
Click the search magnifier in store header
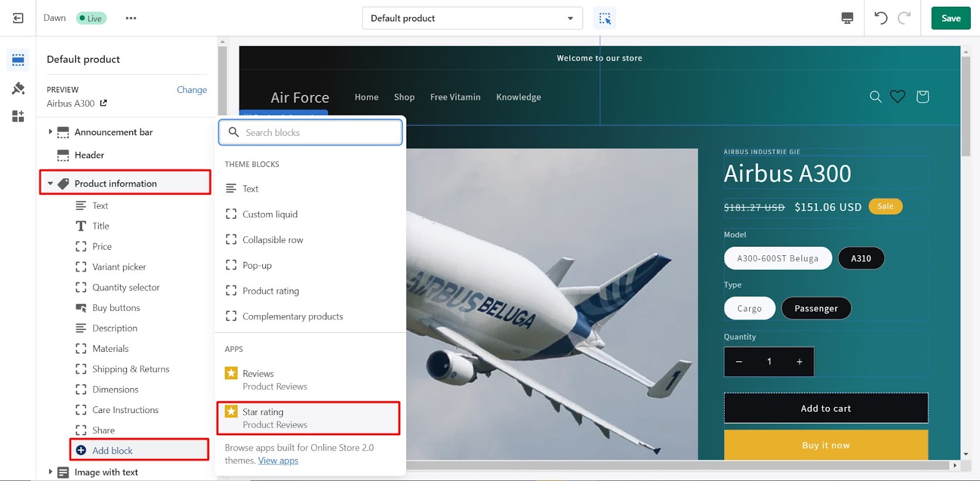point(875,97)
